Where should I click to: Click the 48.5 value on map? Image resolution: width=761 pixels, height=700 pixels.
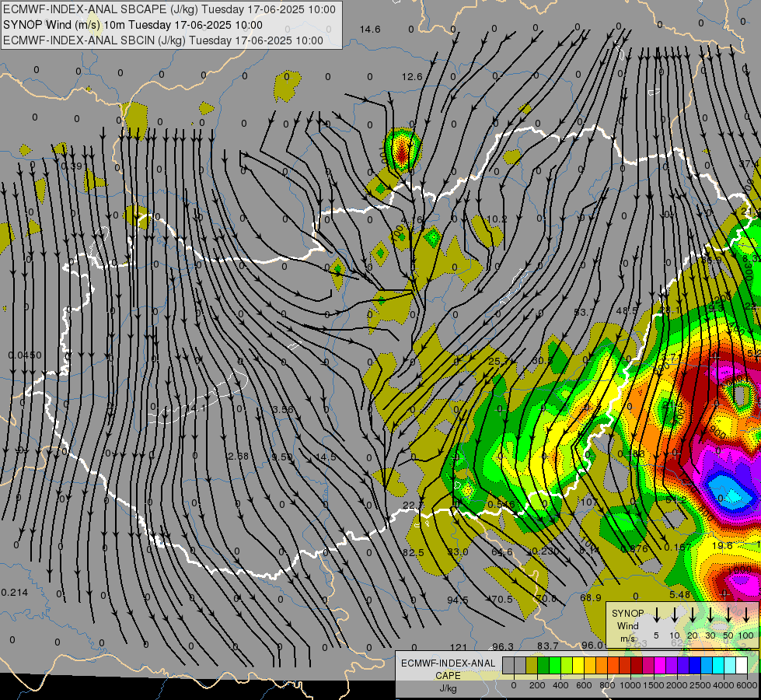coord(626,311)
